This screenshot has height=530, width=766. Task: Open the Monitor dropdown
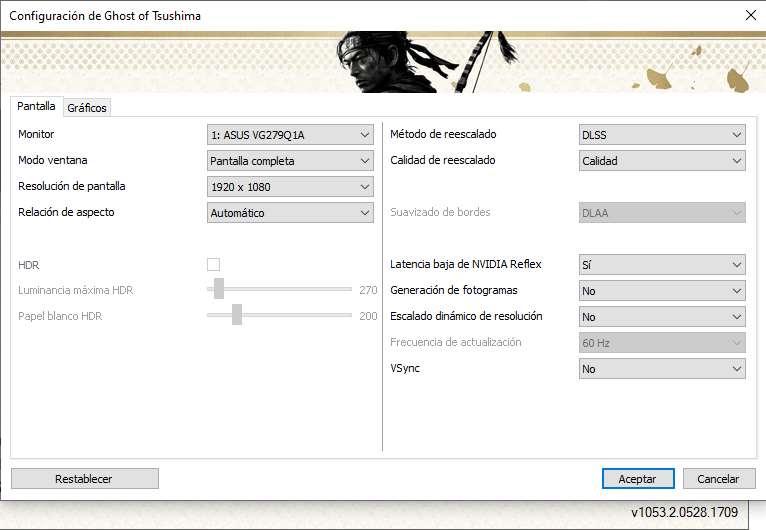point(290,135)
